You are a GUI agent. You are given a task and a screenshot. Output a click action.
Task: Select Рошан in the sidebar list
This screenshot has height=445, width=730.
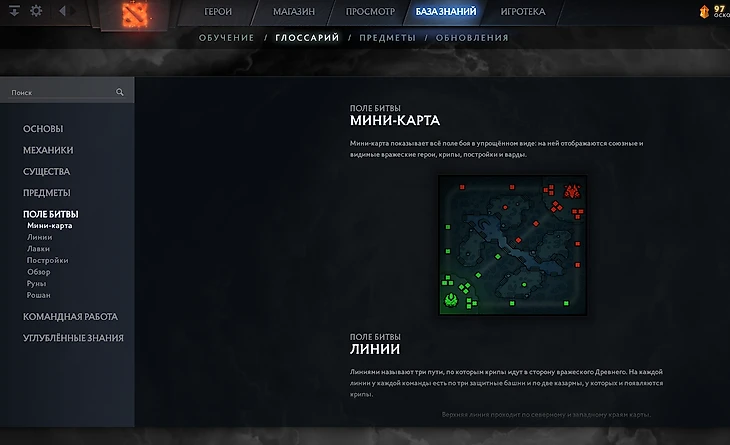[39, 295]
